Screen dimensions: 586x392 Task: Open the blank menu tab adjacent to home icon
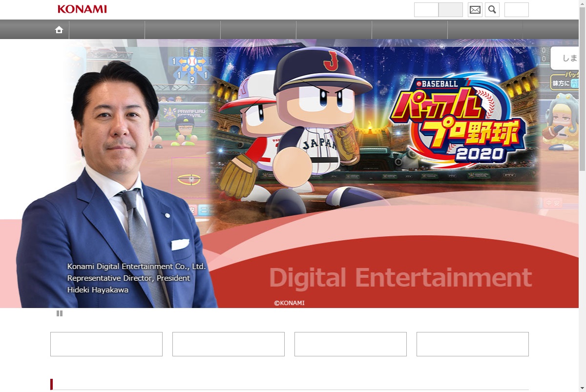coord(107,30)
